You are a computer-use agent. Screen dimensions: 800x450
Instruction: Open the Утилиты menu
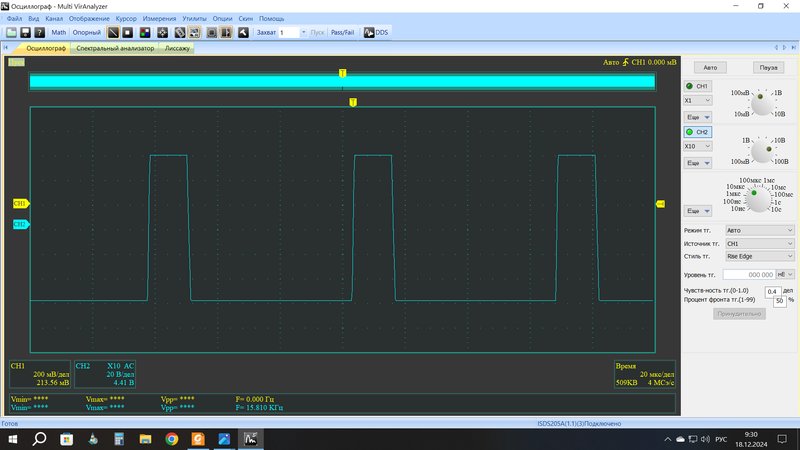[194, 18]
